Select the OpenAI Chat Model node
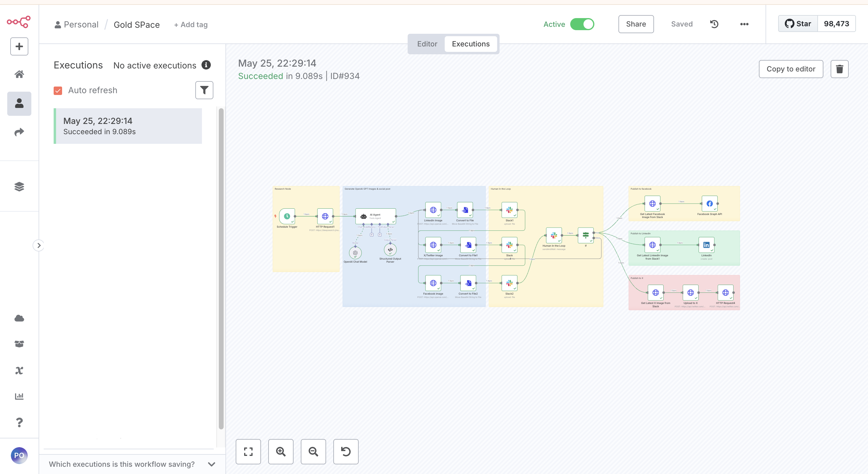Image resolution: width=868 pixels, height=474 pixels. coord(355,252)
